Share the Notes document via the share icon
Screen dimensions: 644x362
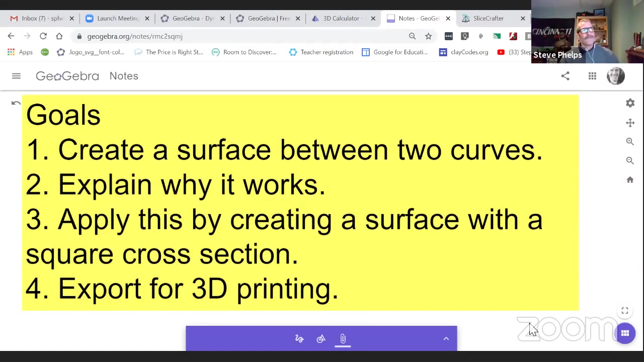565,76
